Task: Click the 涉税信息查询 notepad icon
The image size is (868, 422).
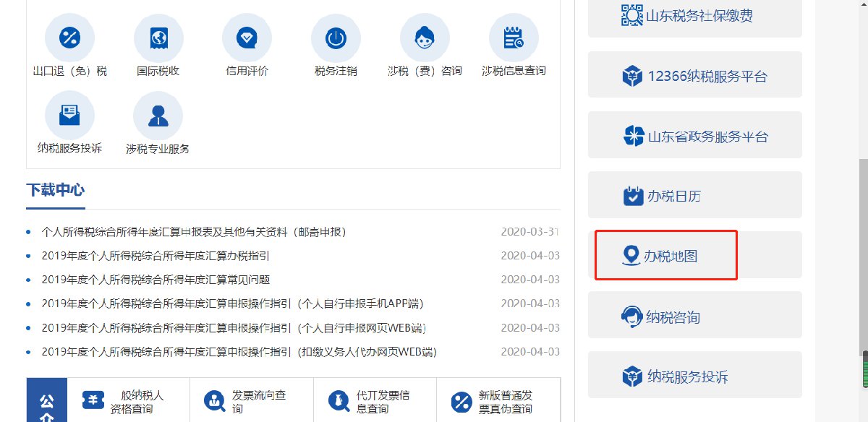Action: tap(514, 38)
